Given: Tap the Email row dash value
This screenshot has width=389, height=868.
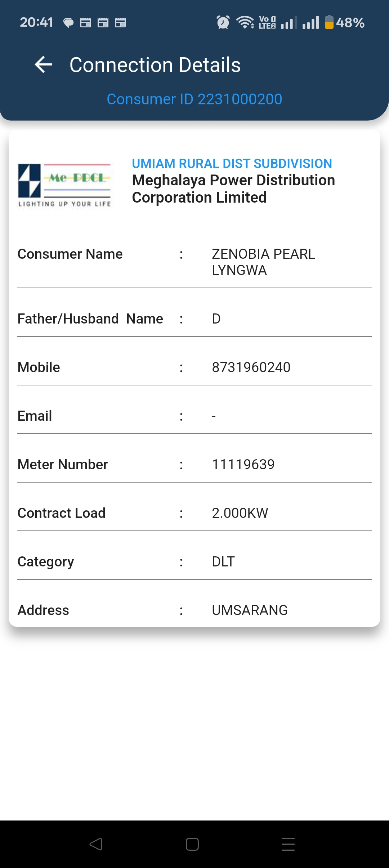Looking at the screenshot, I should [x=214, y=416].
